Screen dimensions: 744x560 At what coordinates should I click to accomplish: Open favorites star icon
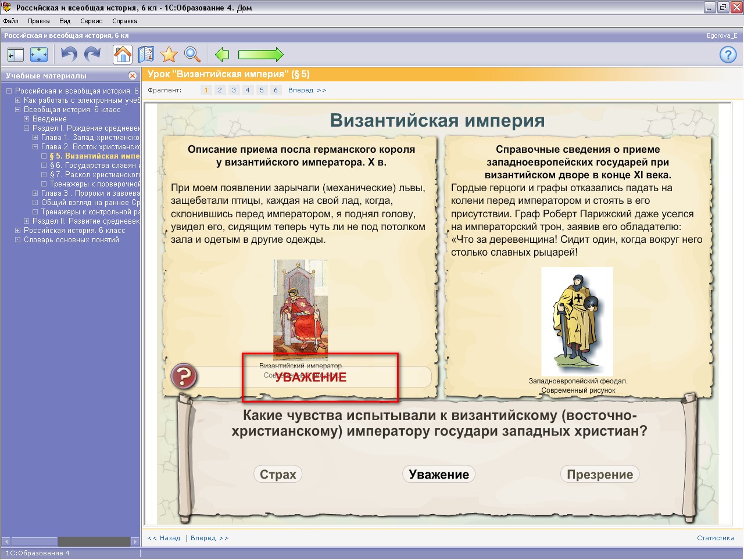coord(169,55)
